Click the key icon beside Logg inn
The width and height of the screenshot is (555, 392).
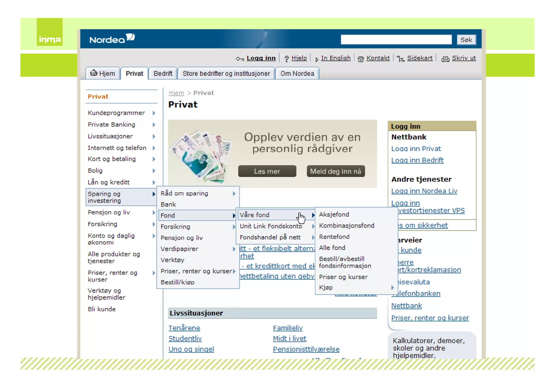coord(240,59)
